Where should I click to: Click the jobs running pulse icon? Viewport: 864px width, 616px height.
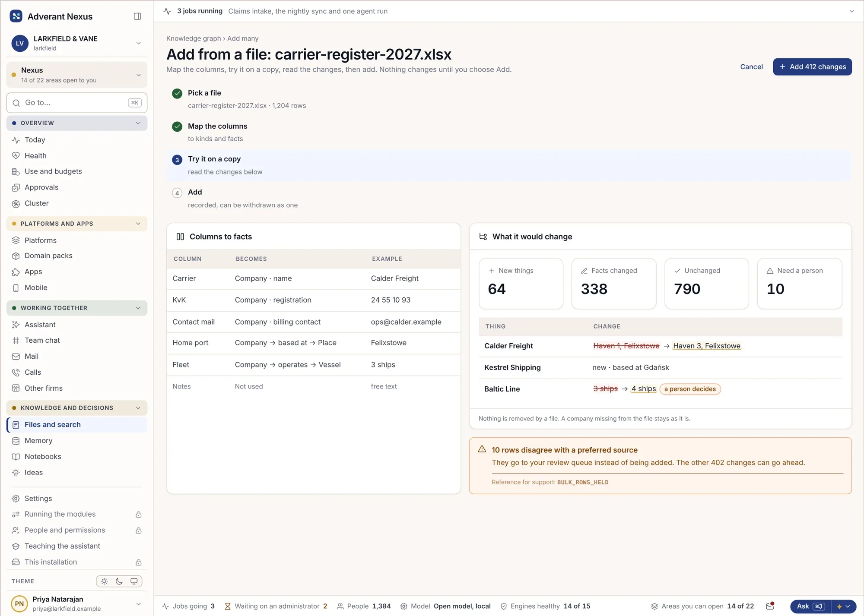pyautogui.click(x=168, y=11)
